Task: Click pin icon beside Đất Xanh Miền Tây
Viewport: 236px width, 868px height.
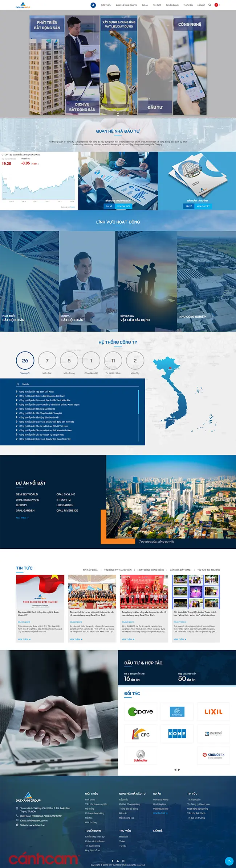Action: 17,439
